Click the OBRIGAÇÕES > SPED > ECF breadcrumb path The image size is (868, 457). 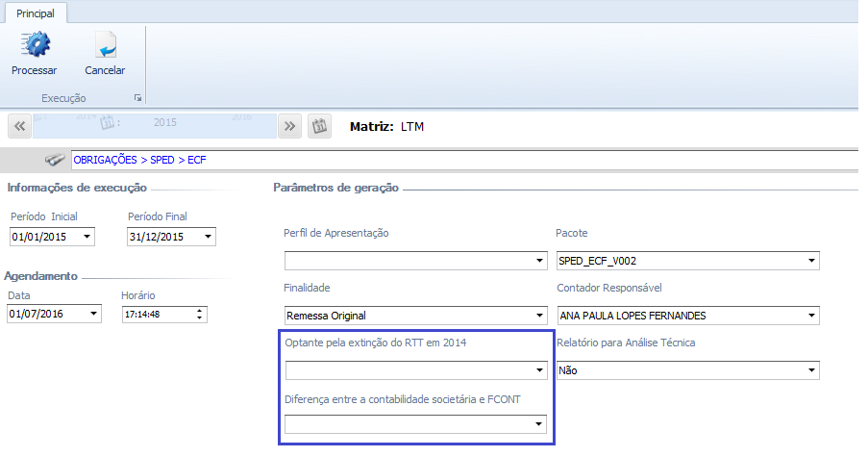[139, 160]
